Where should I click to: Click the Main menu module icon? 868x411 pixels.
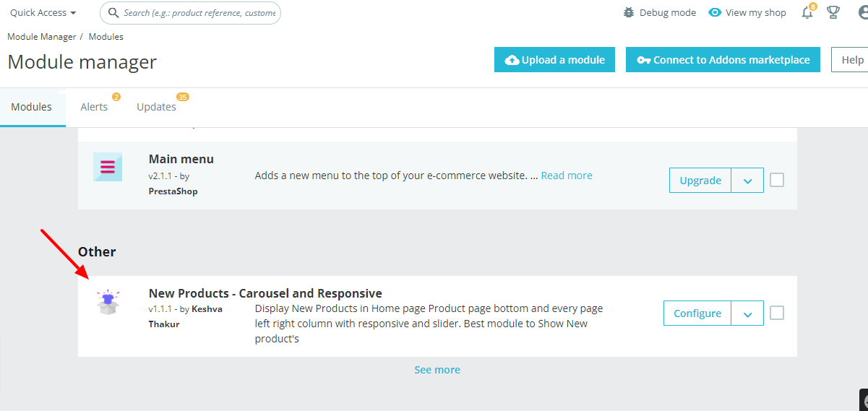(x=108, y=167)
